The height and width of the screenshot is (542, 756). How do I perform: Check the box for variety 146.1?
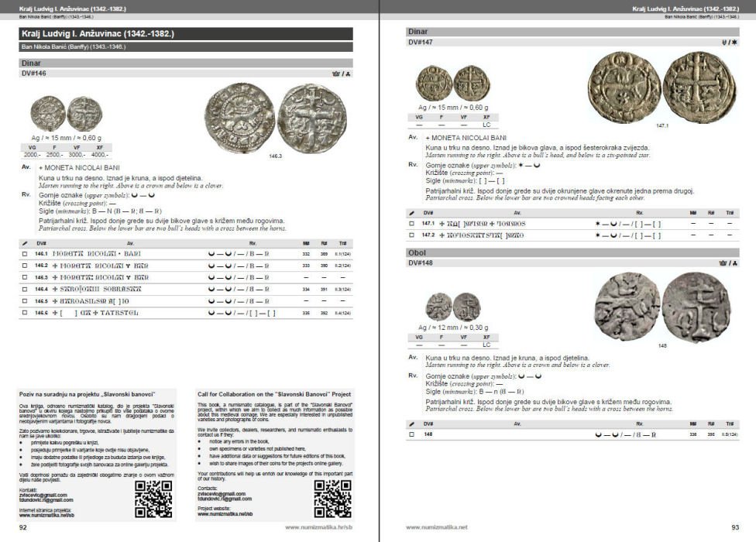[25, 254]
